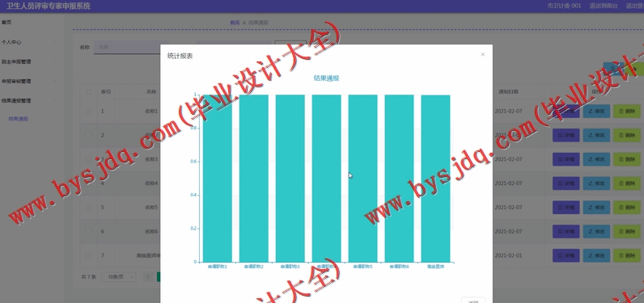
Task: Open 详情 for row 4
Action: [566, 183]
